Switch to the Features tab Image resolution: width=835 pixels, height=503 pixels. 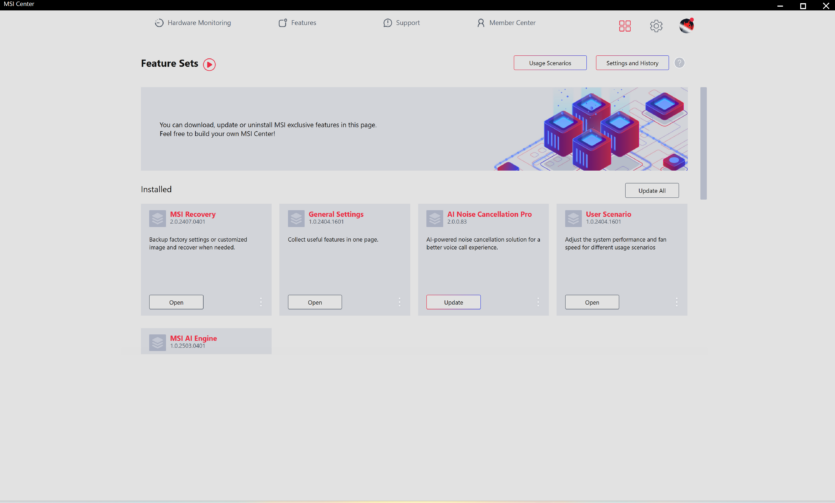[x=297, y=23]
